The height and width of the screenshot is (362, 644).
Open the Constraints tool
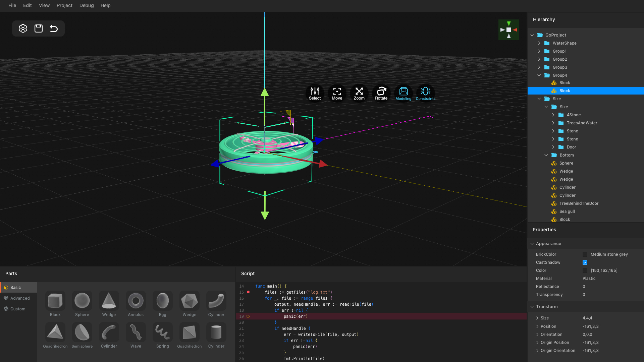pyautogui.click(x=425, y=93)
